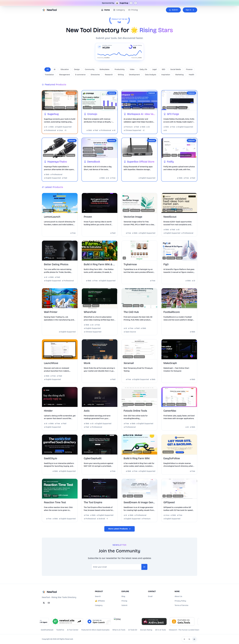Open the Vectorize Image product title
Screen dimensions: 239x644
click(133, 217)
